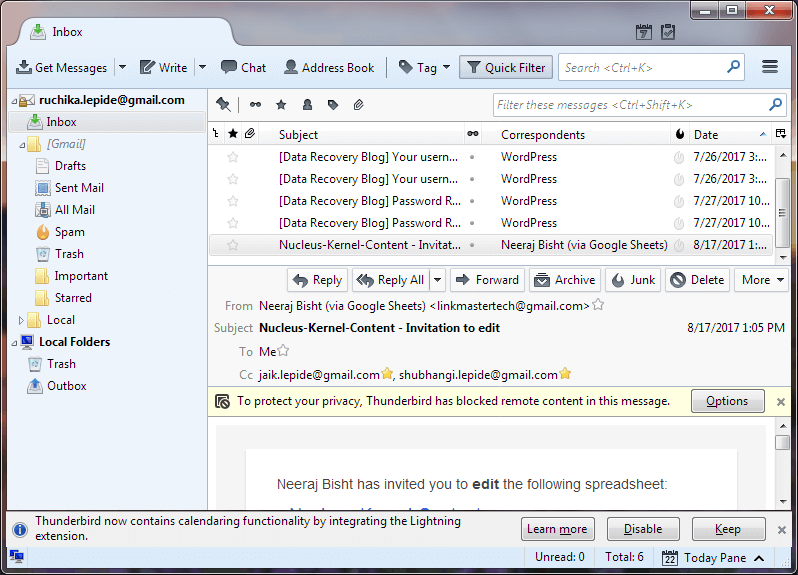The height and width of the screenshot is (575, 798).
Task: Collapse the ruchika.lepide@gmail.com account
Action: tap(14, 101)
